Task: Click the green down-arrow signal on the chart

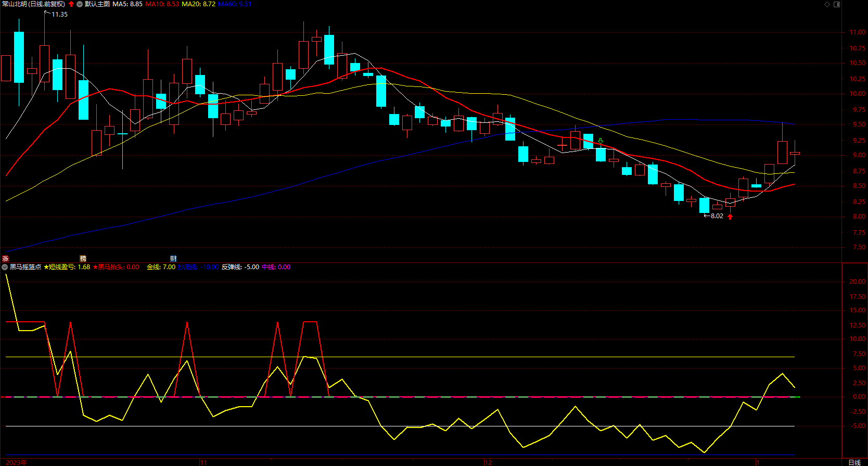Action: coord(601,141)
